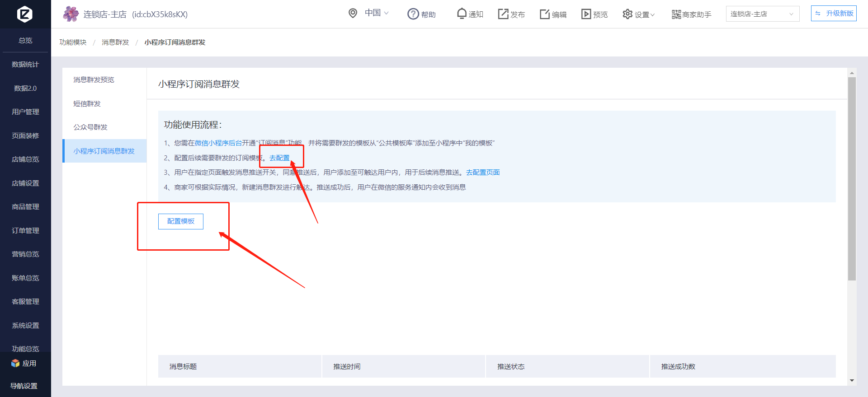Click the 去配置 link in step 2
The image size is (868, 397).
[279, 158]
